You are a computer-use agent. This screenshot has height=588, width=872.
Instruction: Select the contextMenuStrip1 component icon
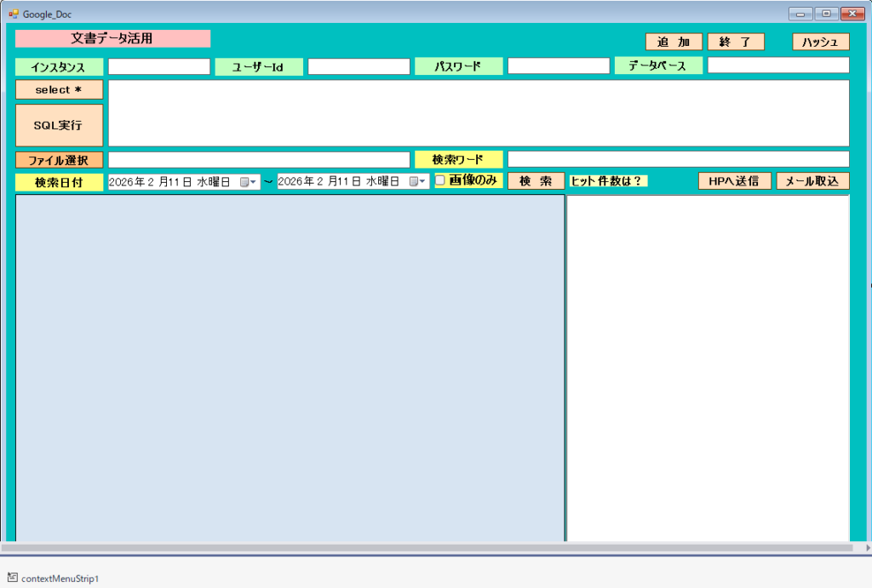click(13, 578)
